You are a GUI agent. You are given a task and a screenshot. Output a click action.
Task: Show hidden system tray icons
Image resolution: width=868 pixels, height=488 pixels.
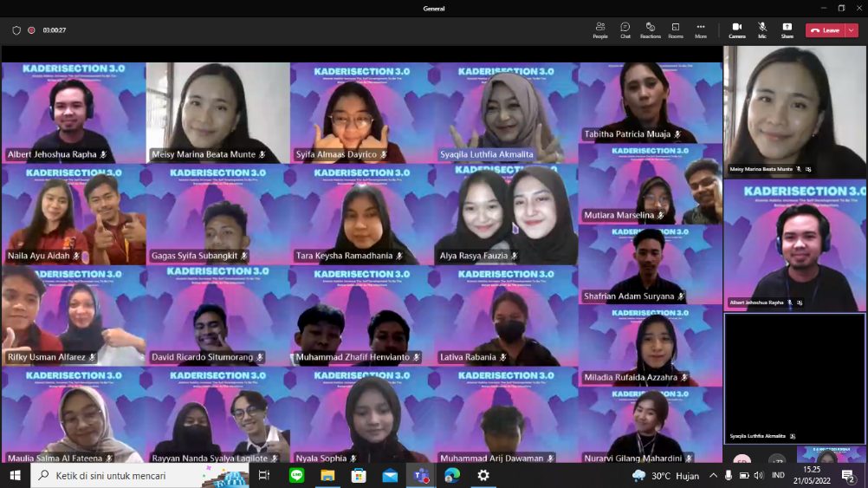pyautogui.click(x=713, y=475)
